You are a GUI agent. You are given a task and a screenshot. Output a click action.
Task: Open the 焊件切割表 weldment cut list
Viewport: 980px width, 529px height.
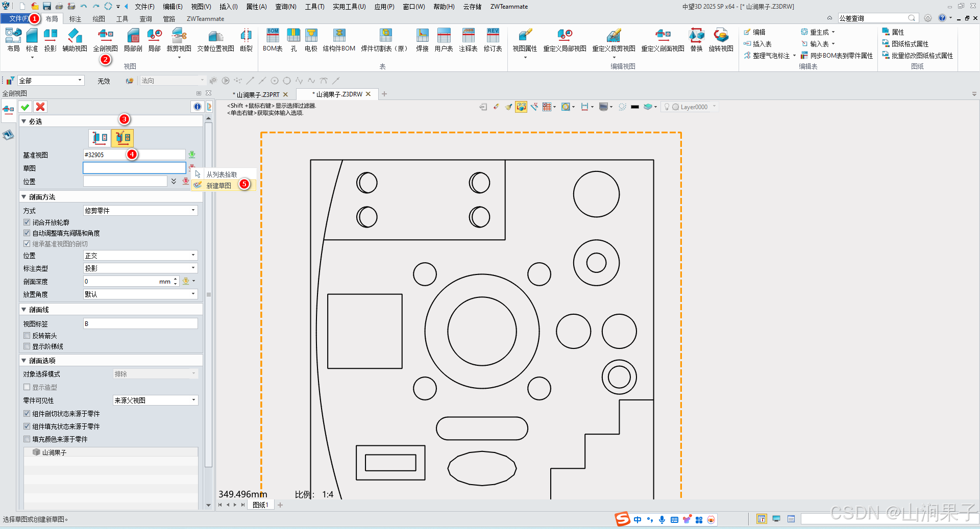pyautogui.click(x=386, y=40)
